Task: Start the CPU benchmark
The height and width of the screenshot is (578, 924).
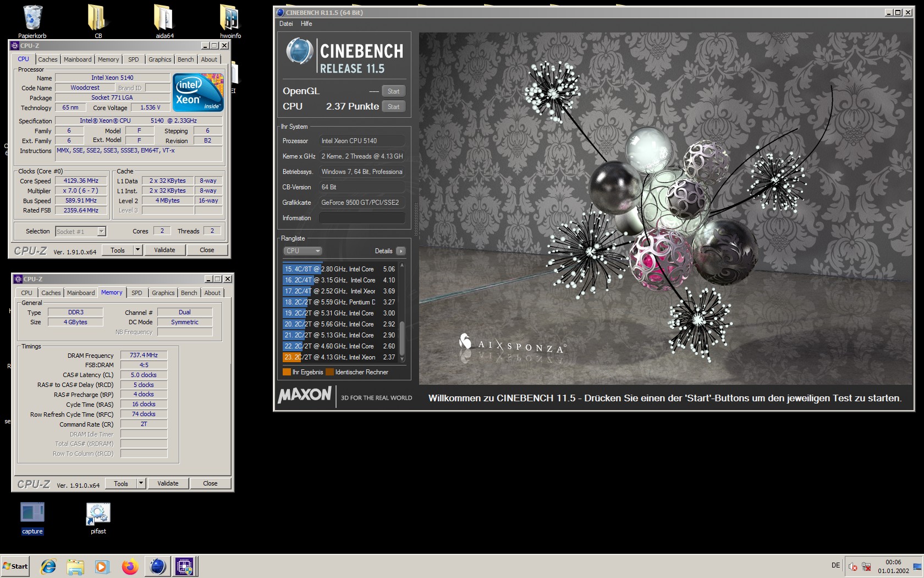Action: pyautogui.click(x=393, y=107)
